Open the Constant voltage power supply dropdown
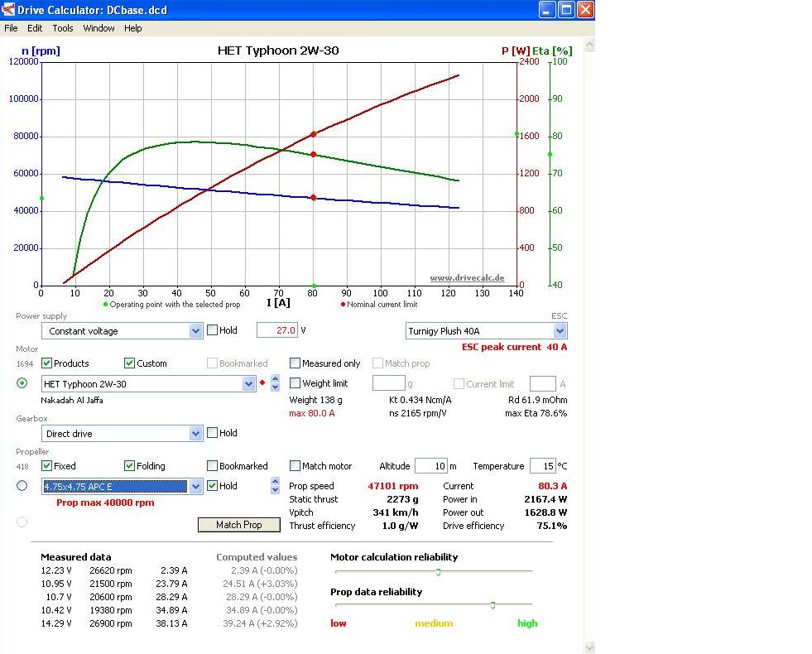812x654 pixels. pyautogui.click(x=195, y=331)
